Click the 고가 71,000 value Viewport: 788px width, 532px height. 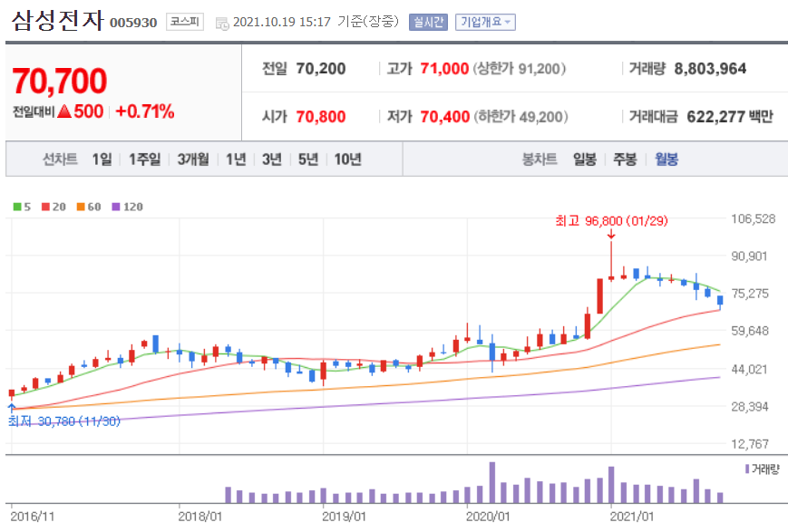pos(444,68)
